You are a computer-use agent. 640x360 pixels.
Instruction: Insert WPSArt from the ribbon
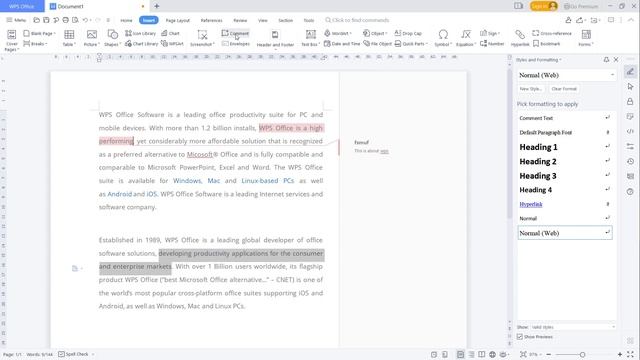point(172,44)
